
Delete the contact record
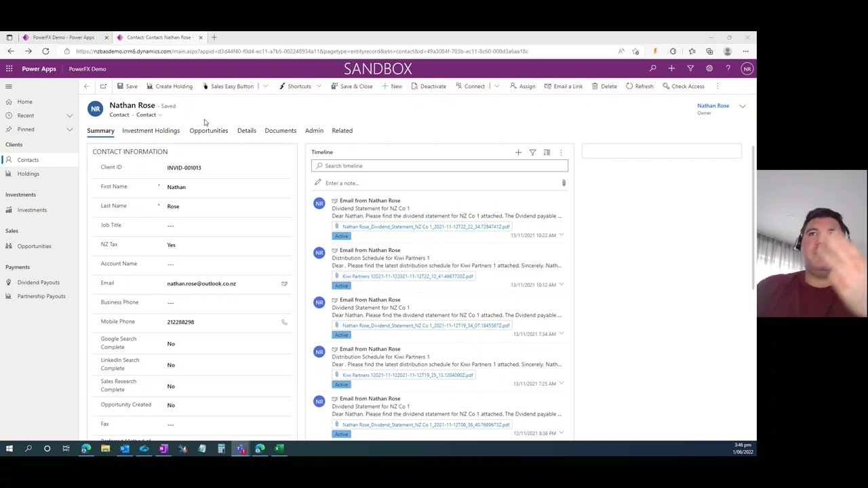(604, 86)
